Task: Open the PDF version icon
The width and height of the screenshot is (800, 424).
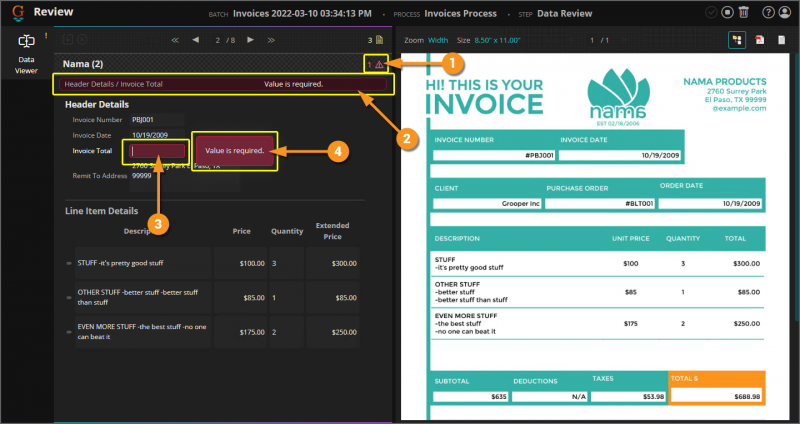Action: (760, 40)
